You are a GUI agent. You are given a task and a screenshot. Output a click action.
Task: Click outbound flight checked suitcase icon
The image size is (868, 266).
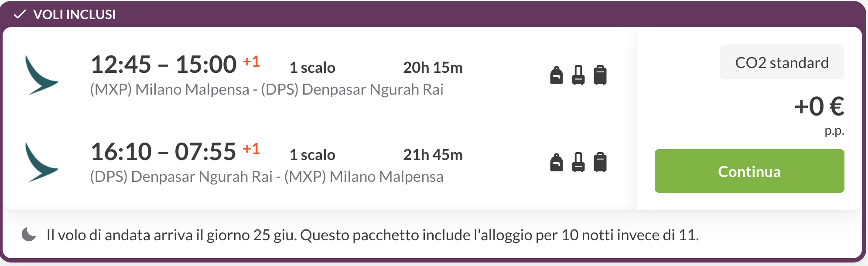coord(600,75)
